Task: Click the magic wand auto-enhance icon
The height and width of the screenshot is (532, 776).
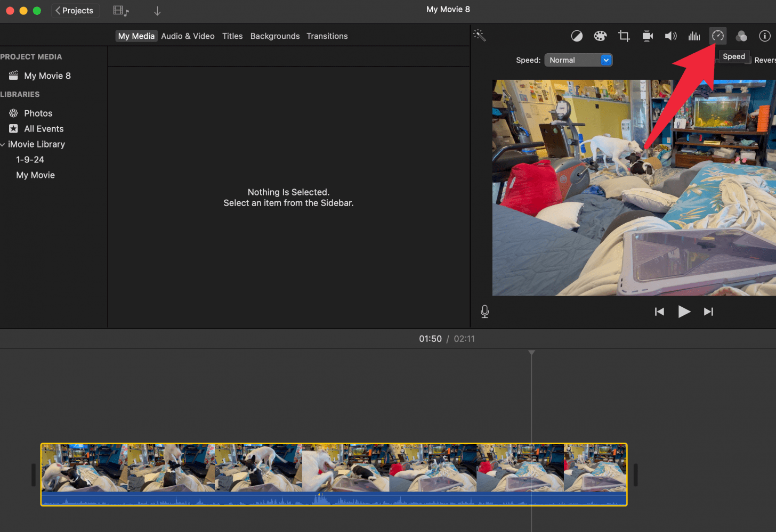Action: pos(479,35)
